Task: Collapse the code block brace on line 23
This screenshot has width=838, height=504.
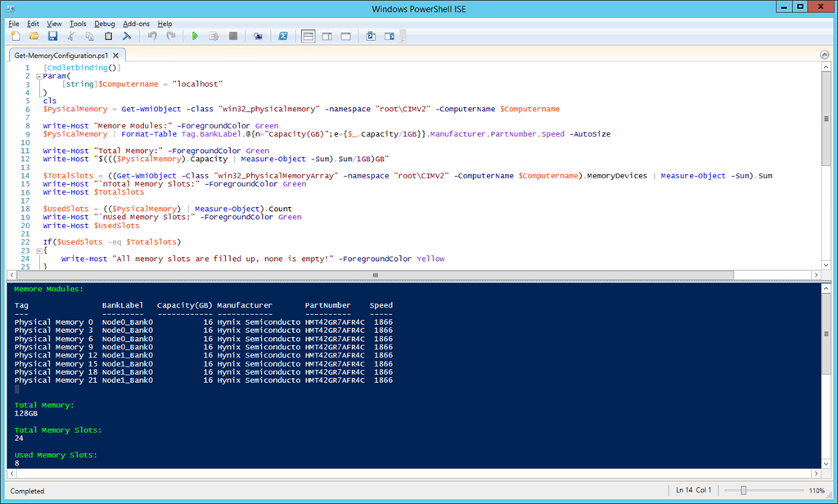Action: pyautogui.click(x=38, y=250)
